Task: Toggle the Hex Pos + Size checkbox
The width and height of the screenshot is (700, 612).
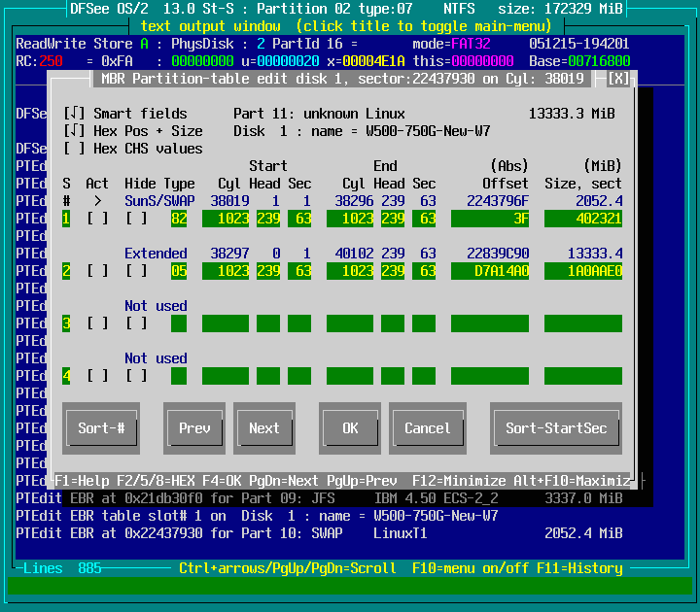Action: [74, 131]
